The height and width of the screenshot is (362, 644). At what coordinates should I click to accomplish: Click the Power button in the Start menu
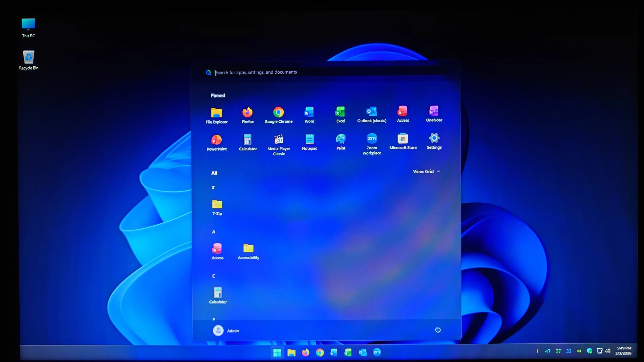click(438, 330)
